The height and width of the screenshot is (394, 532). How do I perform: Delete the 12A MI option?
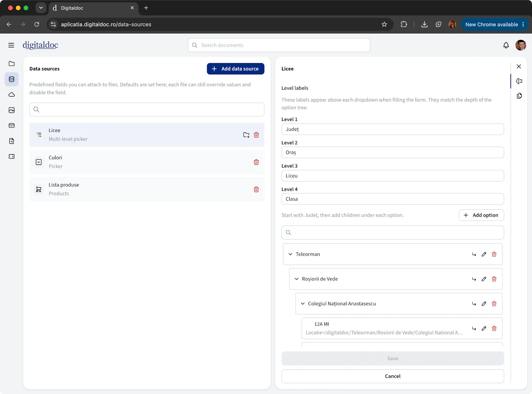pyautogui.click(x=494, y=328)
